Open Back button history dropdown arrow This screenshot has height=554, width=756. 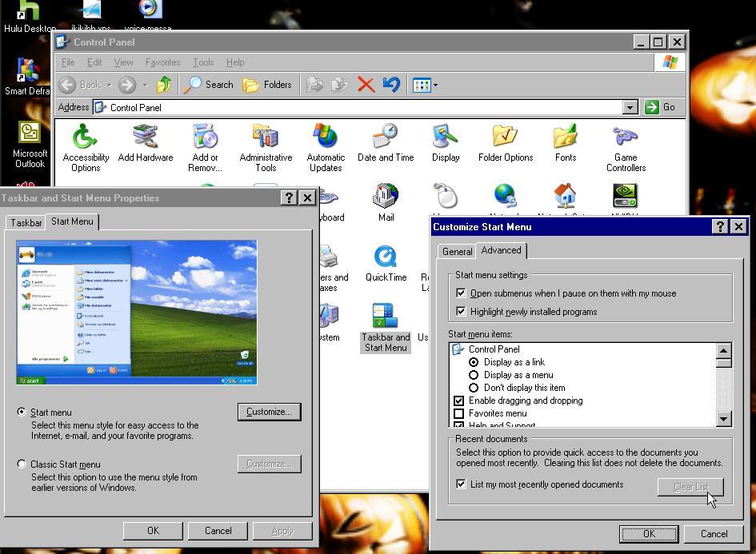(x=110, y=86)
